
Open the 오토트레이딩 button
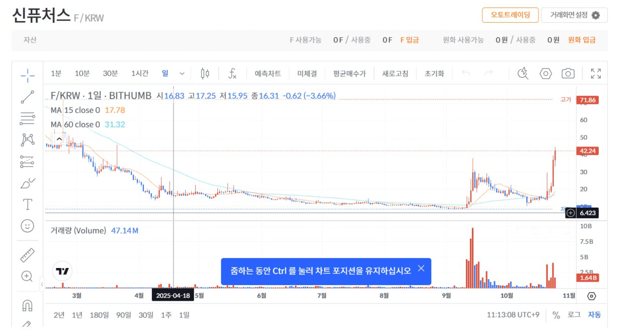(x=510, y=15)
